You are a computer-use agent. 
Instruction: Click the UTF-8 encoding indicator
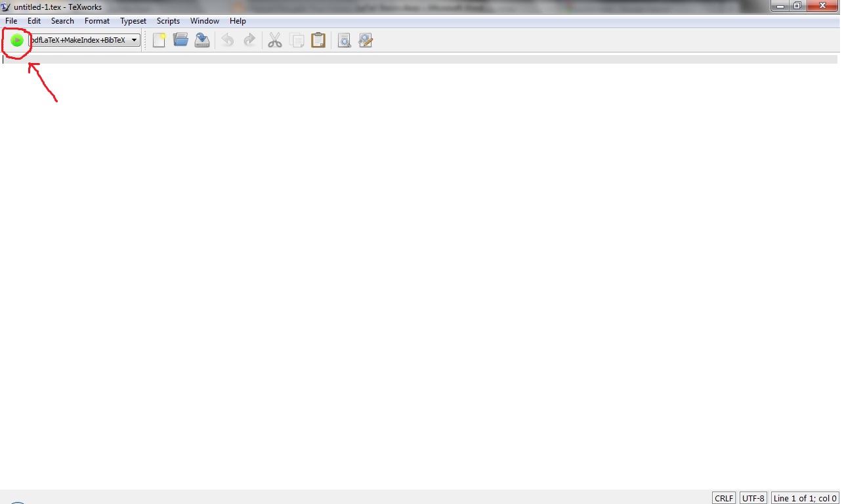[753, 498]
